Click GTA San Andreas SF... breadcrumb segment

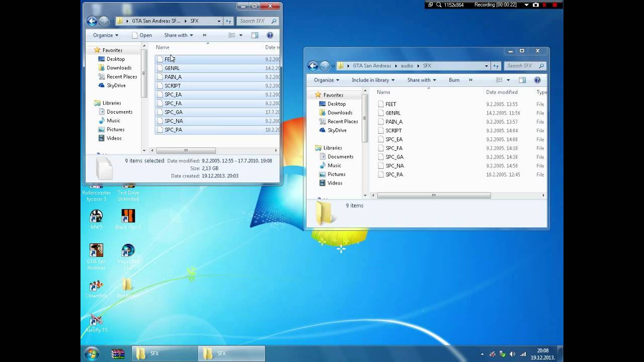156,21
